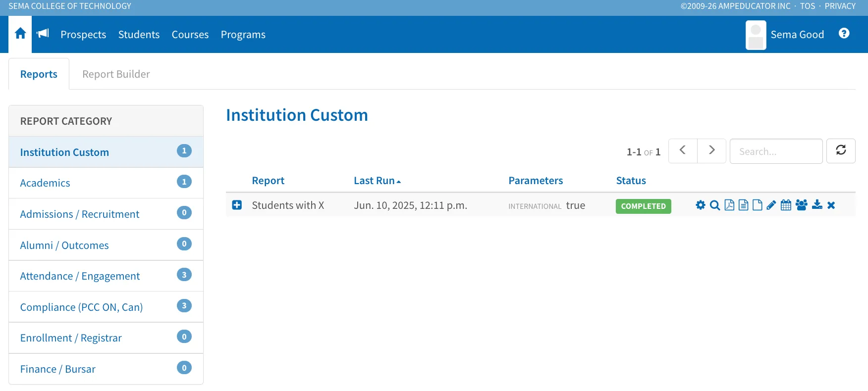Viewport: 868px width, 391px height.
Task: Go to previous page of reports
Action: click(x=683, y=151)
